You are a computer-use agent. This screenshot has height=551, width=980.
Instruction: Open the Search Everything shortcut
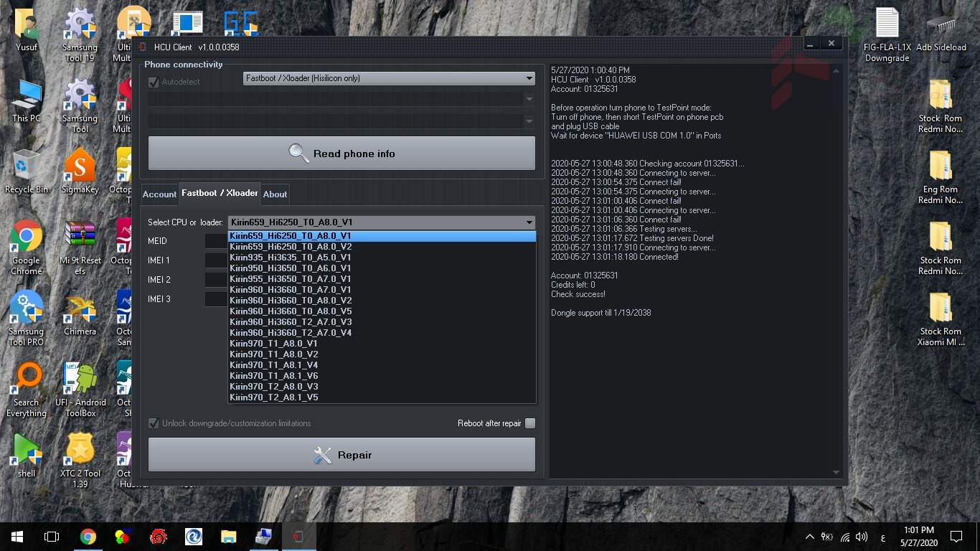click(x=27, y=390)
